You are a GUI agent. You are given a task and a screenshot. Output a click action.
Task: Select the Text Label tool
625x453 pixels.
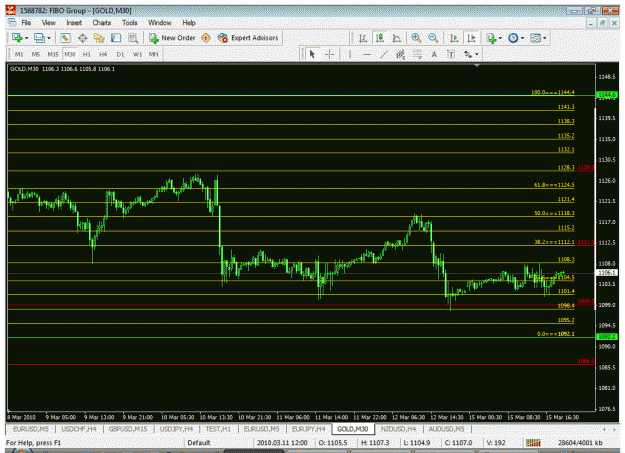(451, 54)
